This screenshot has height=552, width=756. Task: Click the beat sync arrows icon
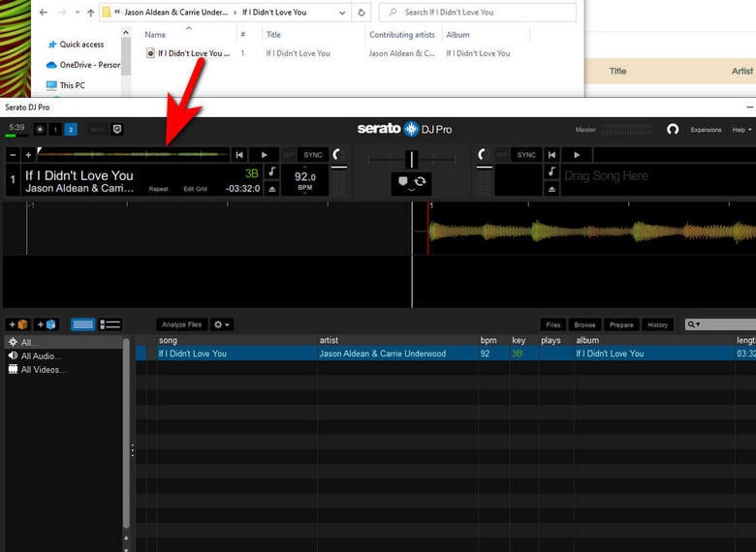[x=420, y=181]
